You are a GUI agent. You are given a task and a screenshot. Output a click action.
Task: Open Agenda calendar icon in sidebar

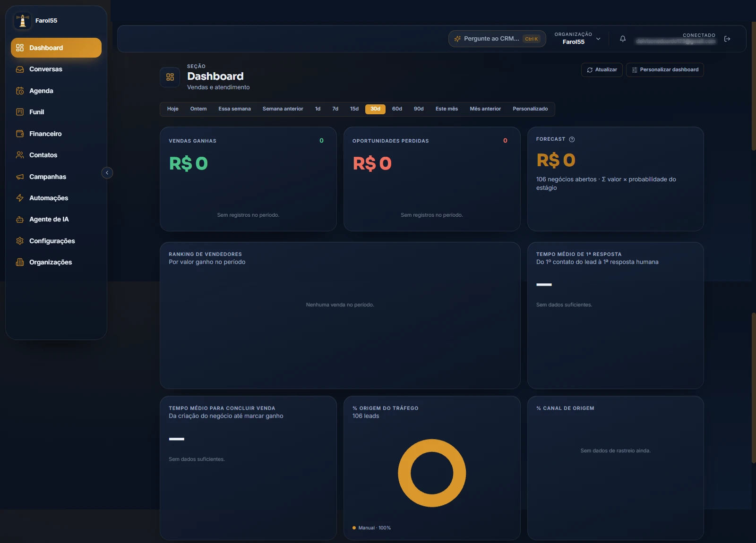point(20,91)
